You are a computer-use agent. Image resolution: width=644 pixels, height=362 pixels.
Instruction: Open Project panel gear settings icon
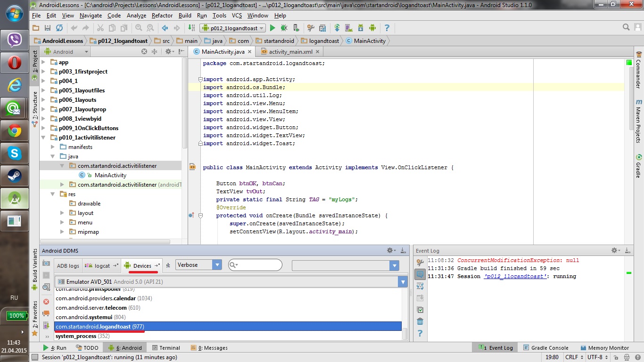(169, 52)
